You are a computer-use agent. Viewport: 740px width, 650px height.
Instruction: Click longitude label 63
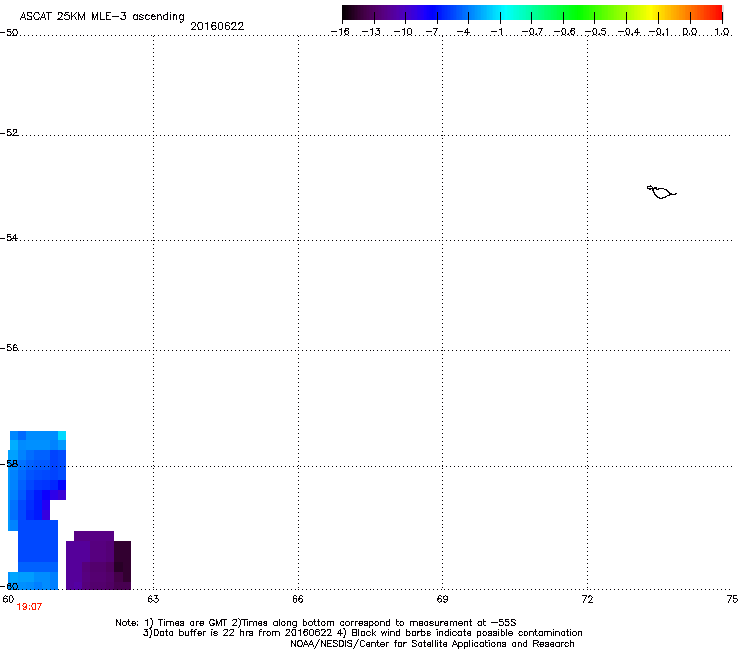(153, 599)
